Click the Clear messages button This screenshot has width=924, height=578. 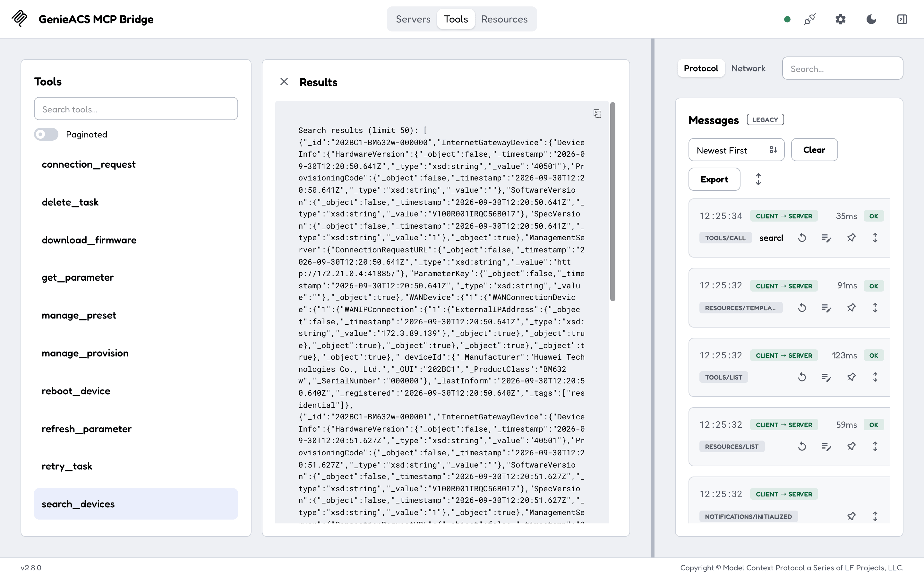(814, 150)
